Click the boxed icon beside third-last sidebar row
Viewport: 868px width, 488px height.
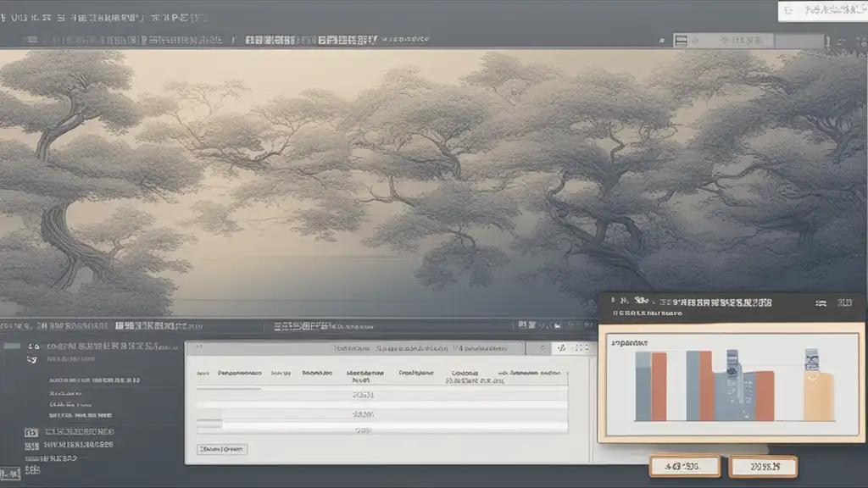click(x=31, y=431)
